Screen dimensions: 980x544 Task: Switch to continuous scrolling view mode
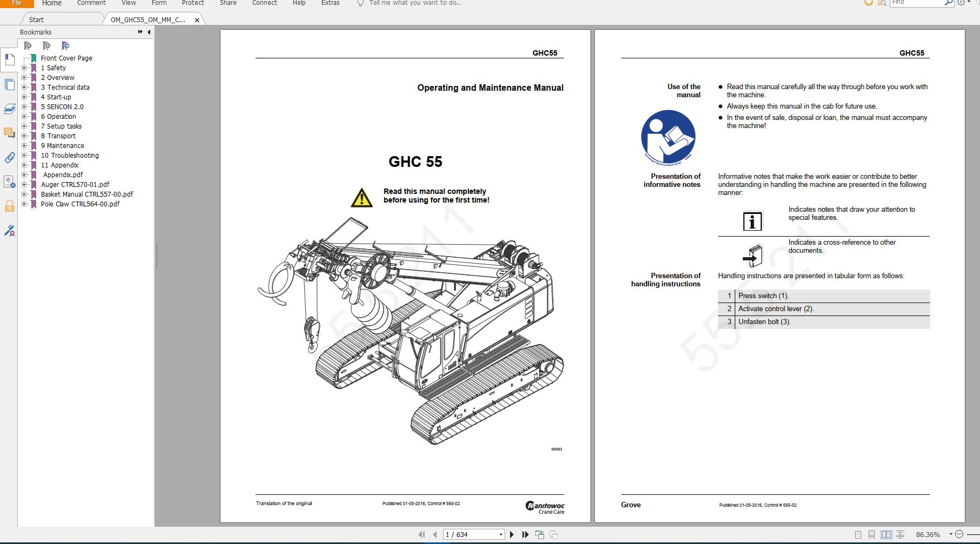[871, 535]
